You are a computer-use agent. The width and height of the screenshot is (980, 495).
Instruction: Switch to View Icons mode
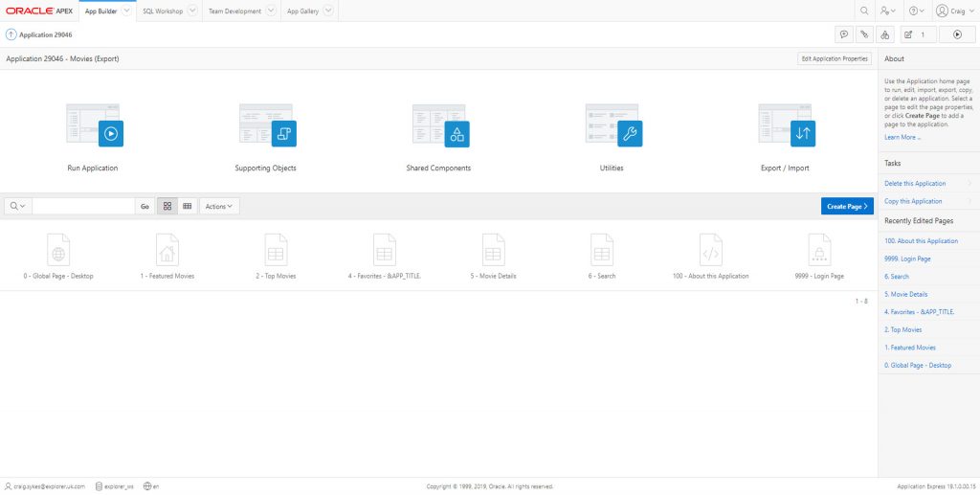click(x=167, y=206)
